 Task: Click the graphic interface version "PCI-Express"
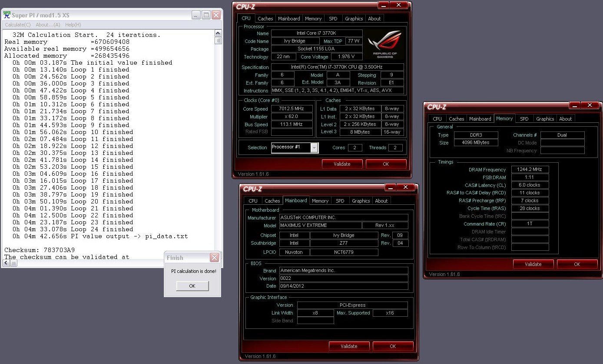tap(352, 305)
